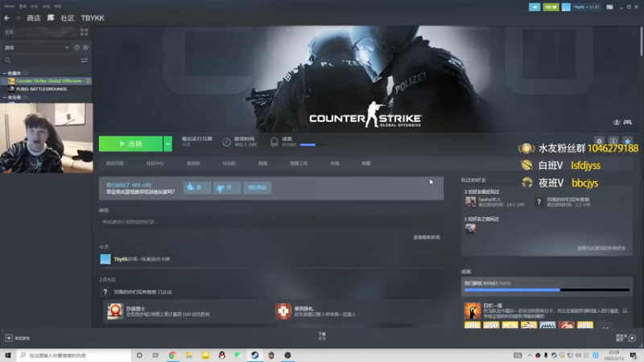The image size is (644, 362).
Task: Open the 讨论区 discussions tab
Action: click(229, 163)
